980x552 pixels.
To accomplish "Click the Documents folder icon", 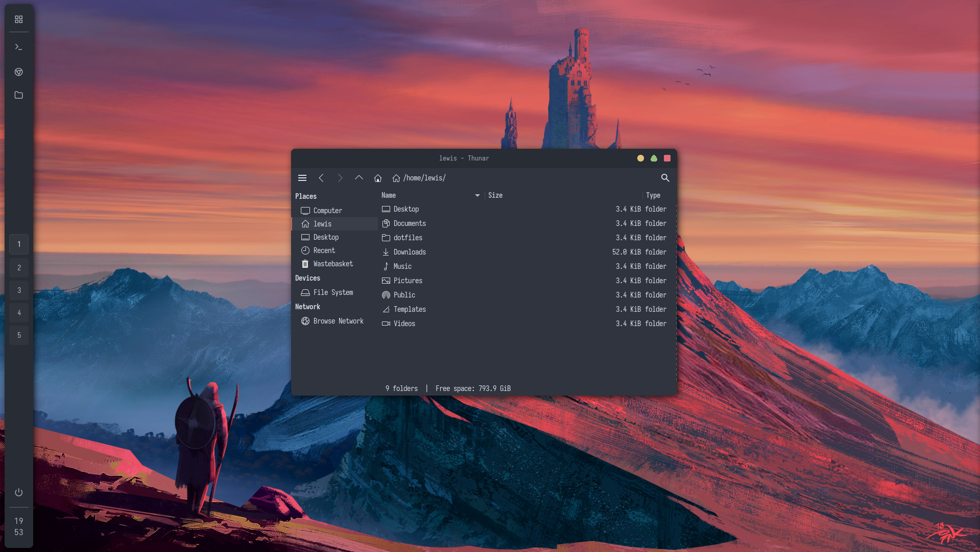I will (386, 223).
